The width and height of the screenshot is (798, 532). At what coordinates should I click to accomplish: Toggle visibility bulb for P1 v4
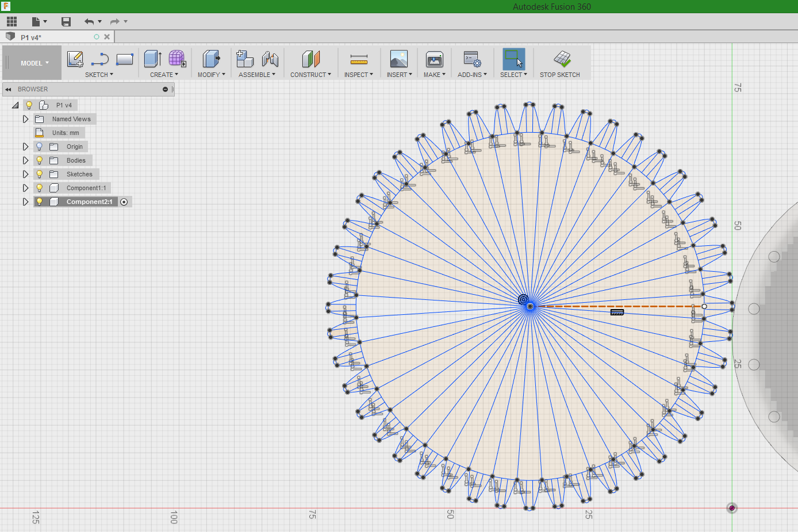[29, 105]
